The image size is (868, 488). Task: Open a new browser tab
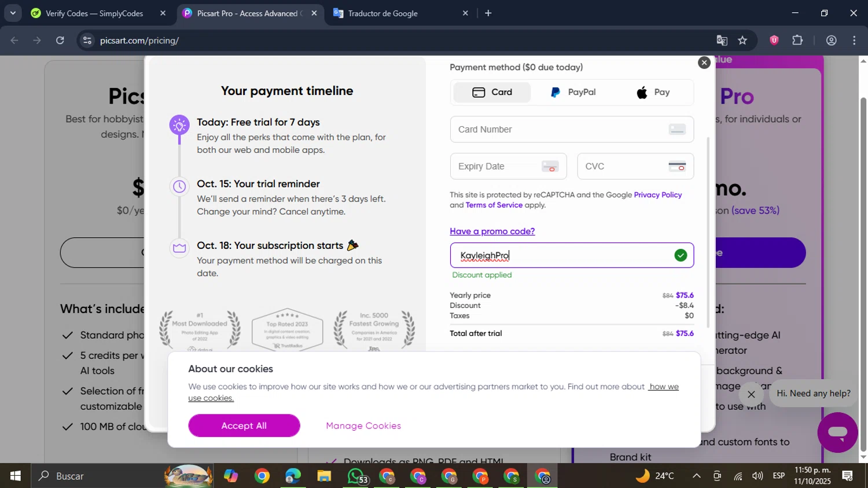pos(488,13)
